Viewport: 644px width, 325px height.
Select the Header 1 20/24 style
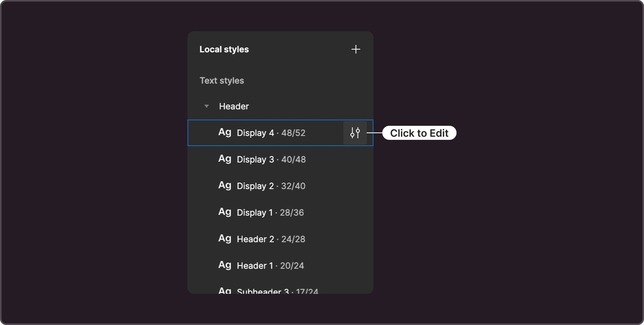pyautogui.click(x=280, y=266)
